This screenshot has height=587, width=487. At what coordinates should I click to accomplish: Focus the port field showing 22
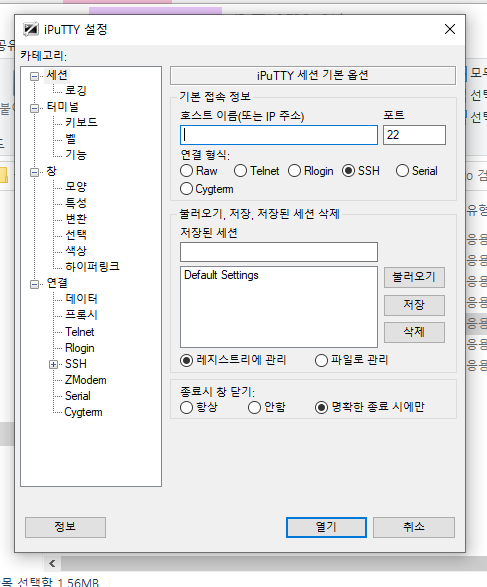pyautogui.click(x=414, y=135)
